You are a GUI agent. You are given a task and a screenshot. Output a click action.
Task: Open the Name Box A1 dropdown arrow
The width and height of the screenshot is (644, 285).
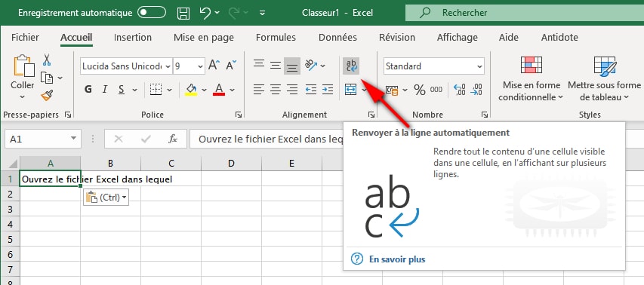coord(73,139)
